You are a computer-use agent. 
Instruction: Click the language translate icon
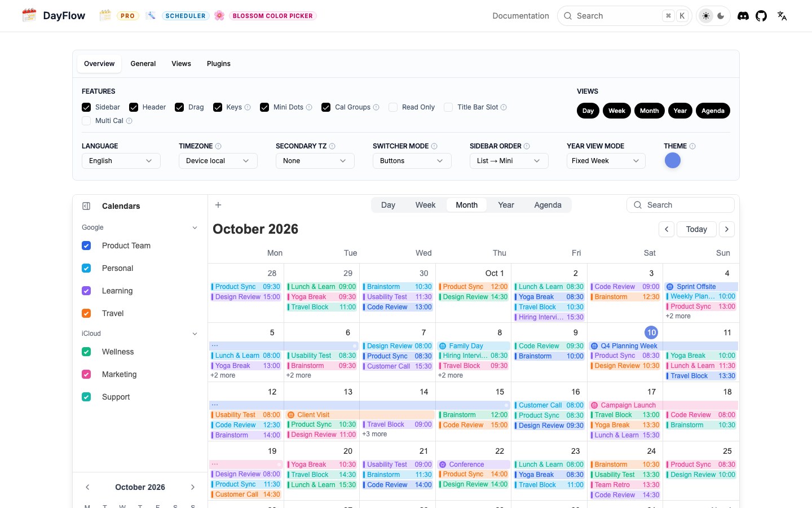click(782, 16)
